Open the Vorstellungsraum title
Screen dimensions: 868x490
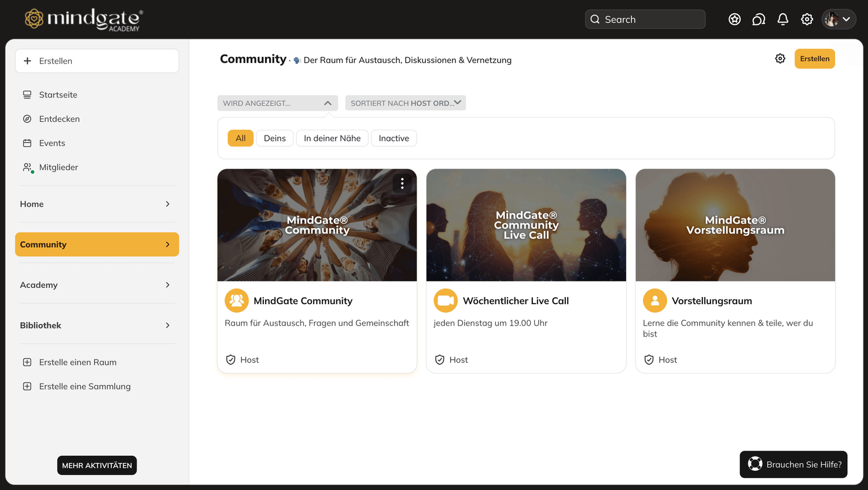pyautogui.click(x=712, y=301)
